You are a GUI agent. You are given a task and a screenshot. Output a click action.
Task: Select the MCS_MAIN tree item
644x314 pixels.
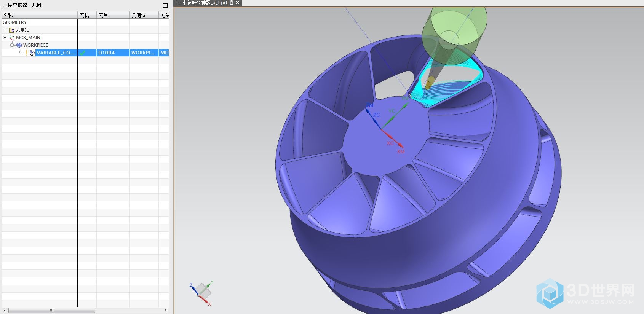[28, 37]
